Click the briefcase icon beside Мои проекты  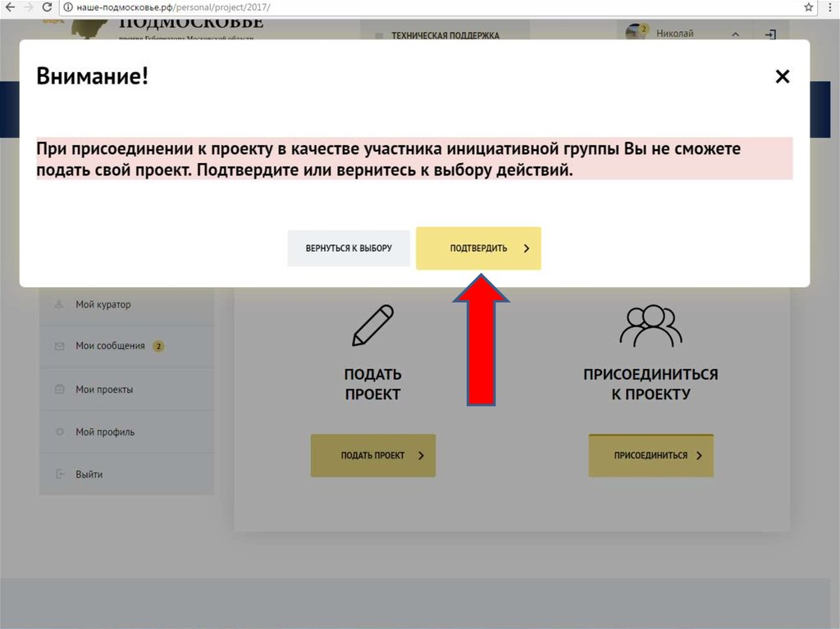(x=59, y=389)
